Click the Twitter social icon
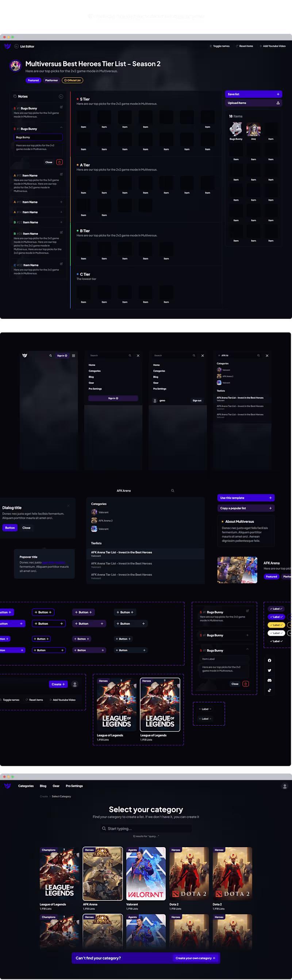 (270, 670)
